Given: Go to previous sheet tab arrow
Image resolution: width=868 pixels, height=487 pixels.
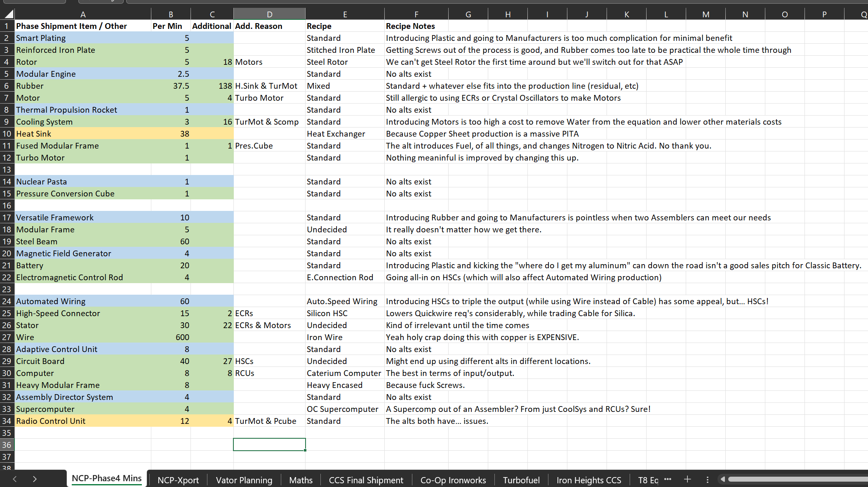Looking at the screenshot, I should tap(15, 479).
